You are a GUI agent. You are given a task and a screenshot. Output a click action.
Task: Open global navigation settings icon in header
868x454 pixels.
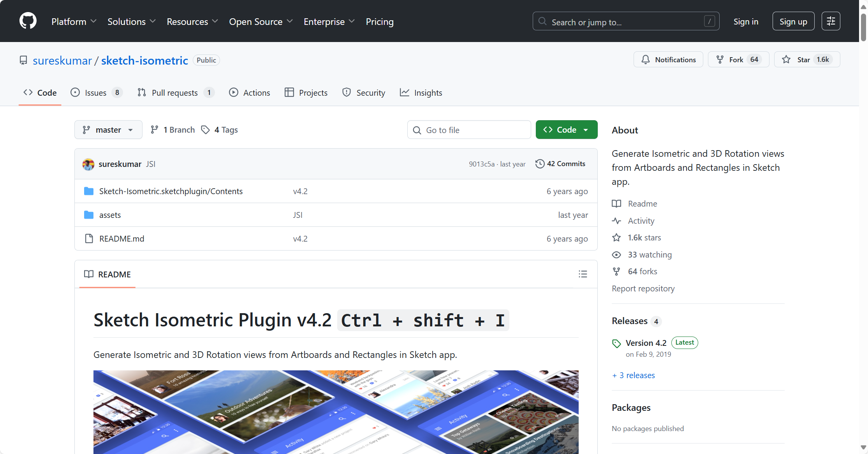(831, 21)
